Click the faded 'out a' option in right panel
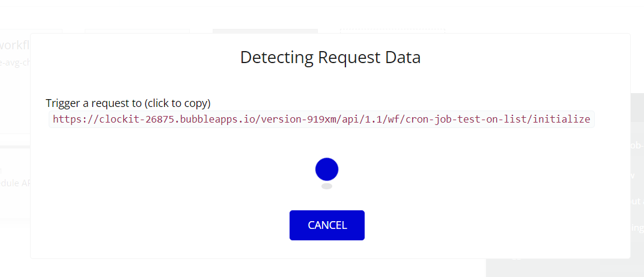This screenshot has width=644, height=277. click(637, 201)
